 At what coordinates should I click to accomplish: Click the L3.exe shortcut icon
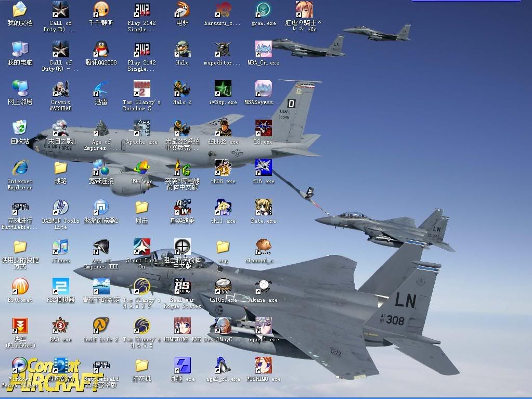(x=264, y=128)
